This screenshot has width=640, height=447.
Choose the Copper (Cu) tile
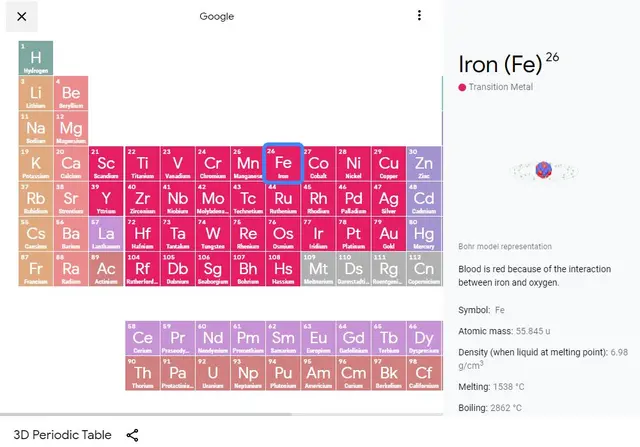pos(388,164)
